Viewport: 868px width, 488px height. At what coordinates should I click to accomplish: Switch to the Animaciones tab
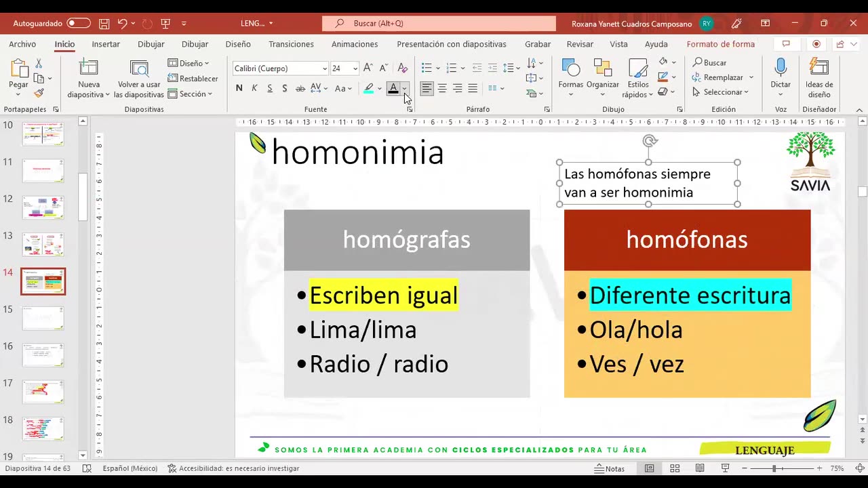(x=355, y=44)
